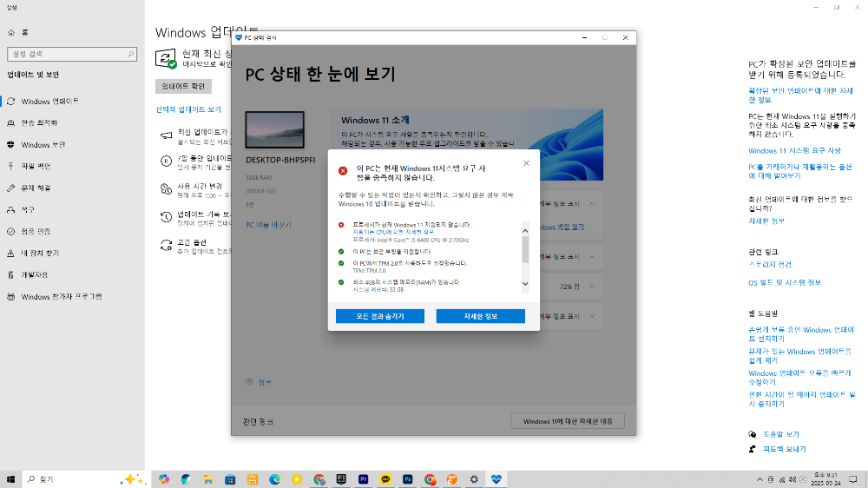Click the 사용 시간 변경 clock icon

(x=166, y=189)
